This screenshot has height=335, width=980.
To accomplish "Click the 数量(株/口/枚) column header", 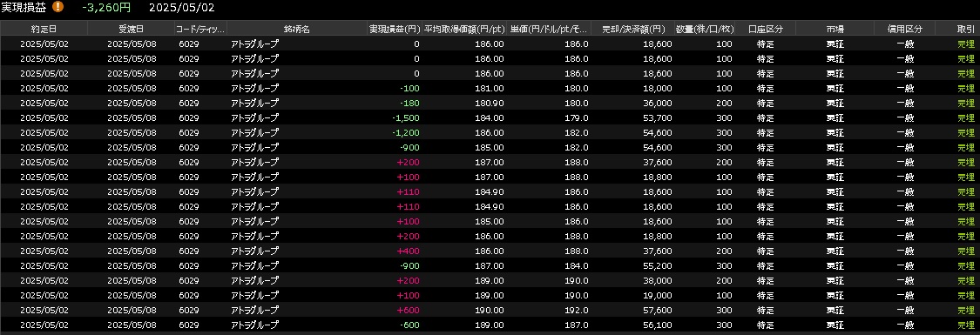I will click(705, 29).
